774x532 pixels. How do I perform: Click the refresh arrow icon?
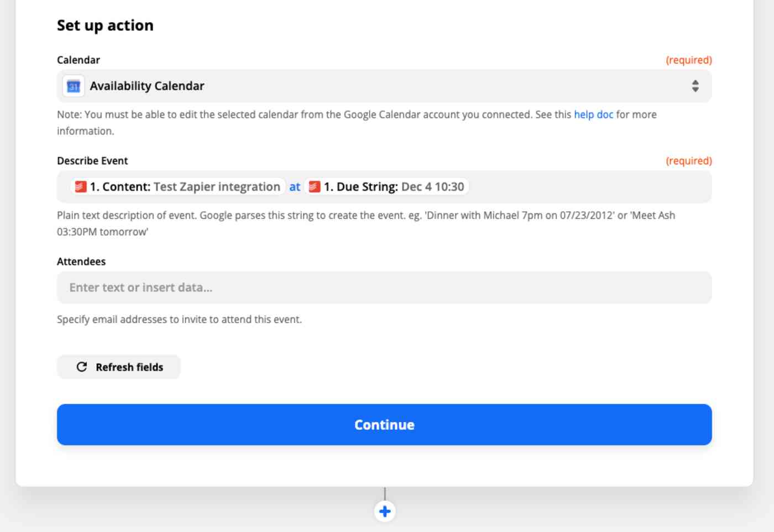click(82, 367)
